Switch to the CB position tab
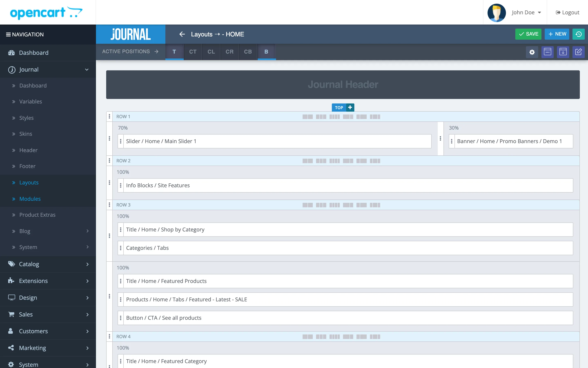The image size is (588, 368). [x=248, y=52]
